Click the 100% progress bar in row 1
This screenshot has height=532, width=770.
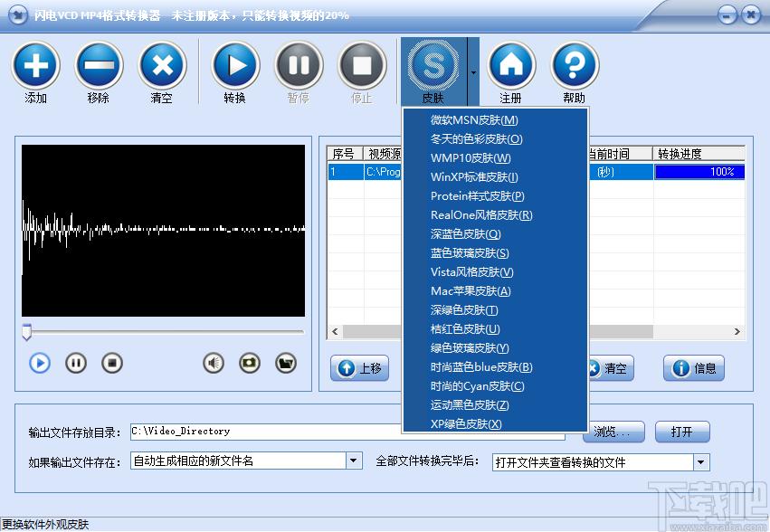coord(699,172)
